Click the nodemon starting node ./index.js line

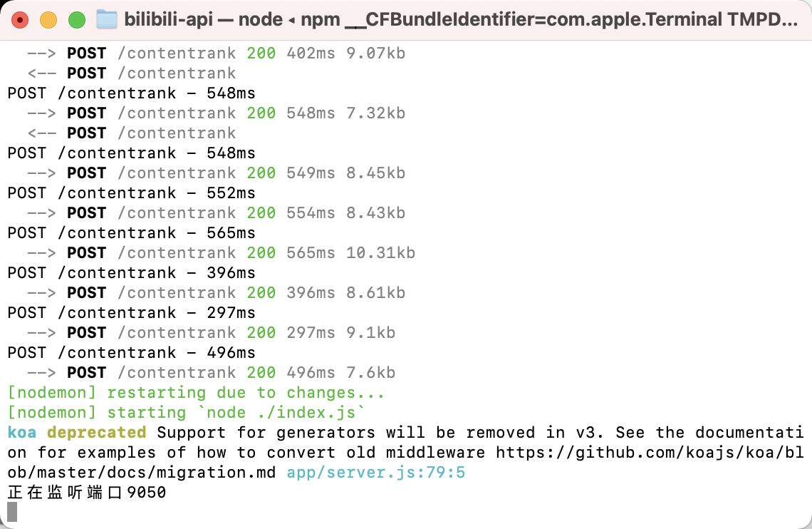(x=186, y=412)
